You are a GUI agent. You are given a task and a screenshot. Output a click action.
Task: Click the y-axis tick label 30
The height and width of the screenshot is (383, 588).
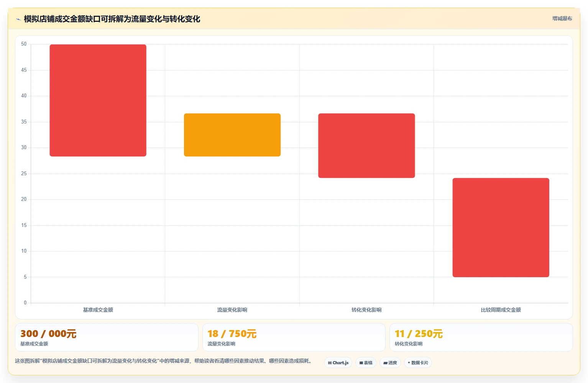(x=24, y=148)
